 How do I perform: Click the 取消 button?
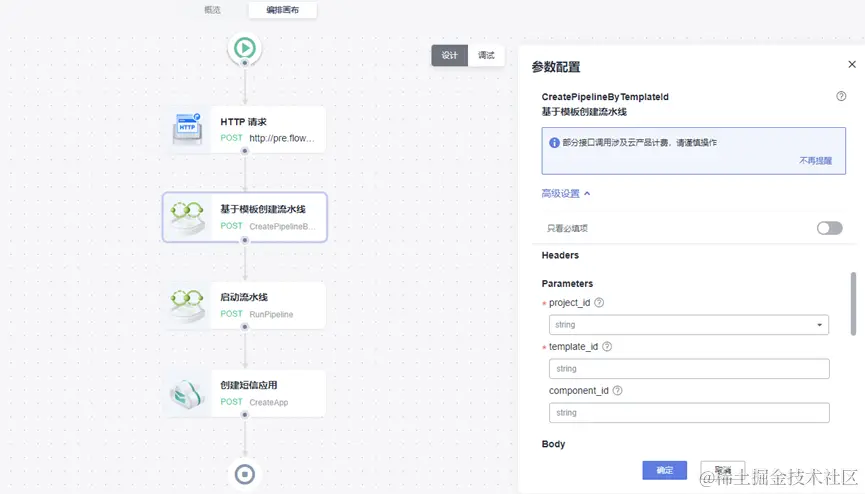click(x=723, y=470)
